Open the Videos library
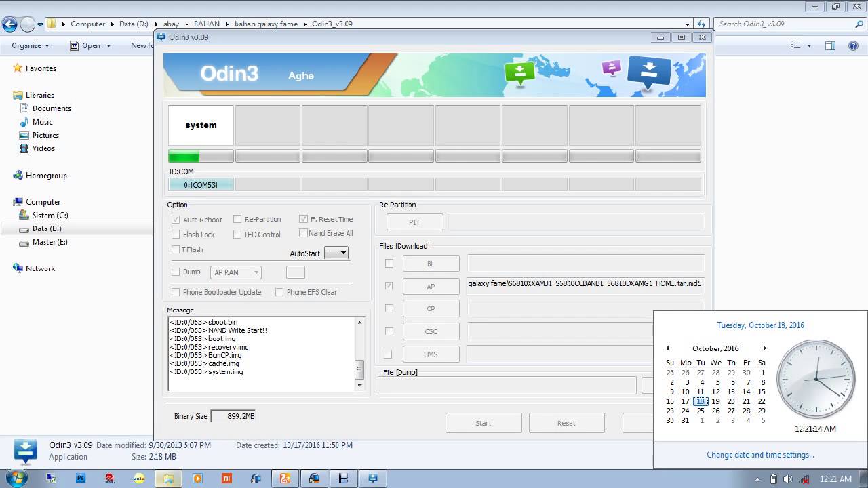This screenshot has height=488, width=868. (x=43, y=148)
